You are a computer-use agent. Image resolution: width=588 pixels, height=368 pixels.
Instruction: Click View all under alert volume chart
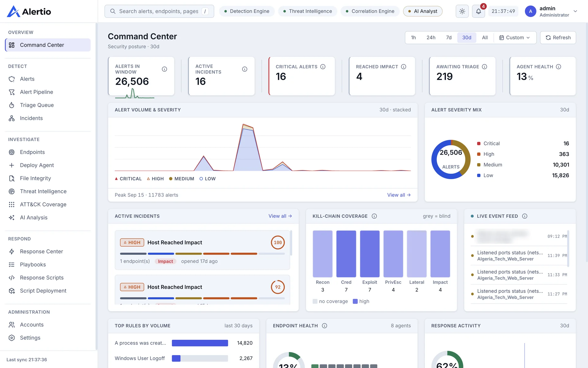pyautogui.click(x=399, y=195)
